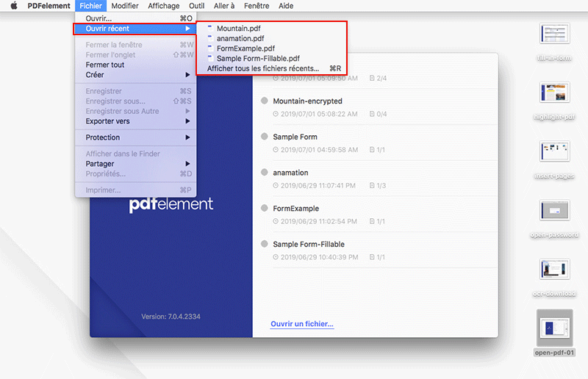Click the grey dot beside Sample Form
This screenshot has width=588, height=379.
(x=265, y=137)
